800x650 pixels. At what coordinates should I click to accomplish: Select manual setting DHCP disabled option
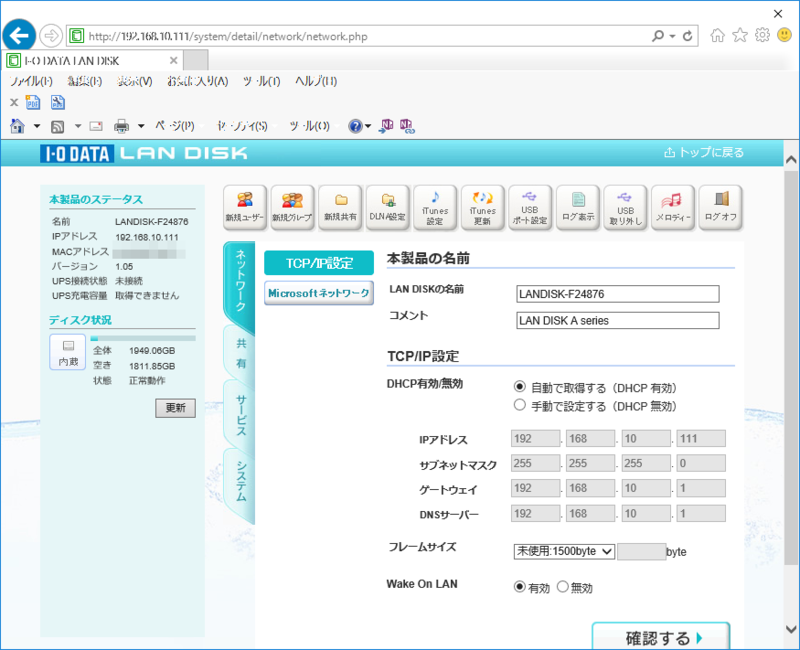(519, 405)
